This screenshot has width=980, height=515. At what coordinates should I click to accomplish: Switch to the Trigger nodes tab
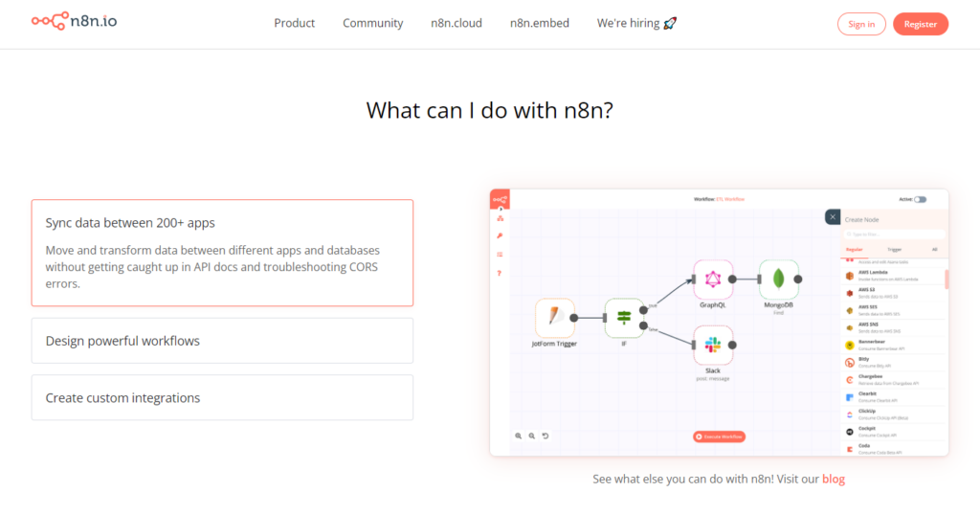[895, 250]
